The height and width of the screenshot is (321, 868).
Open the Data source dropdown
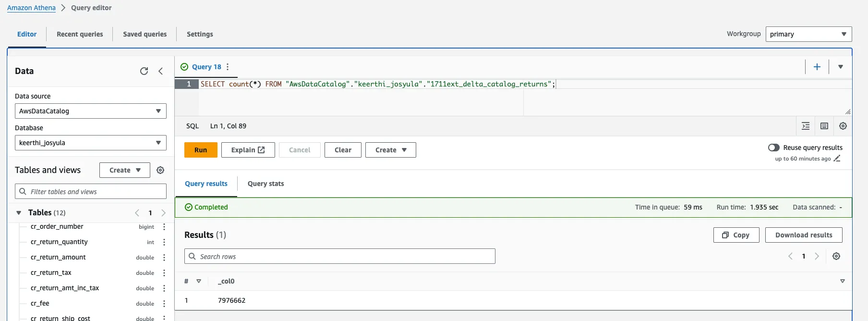(x=90, y=111)
